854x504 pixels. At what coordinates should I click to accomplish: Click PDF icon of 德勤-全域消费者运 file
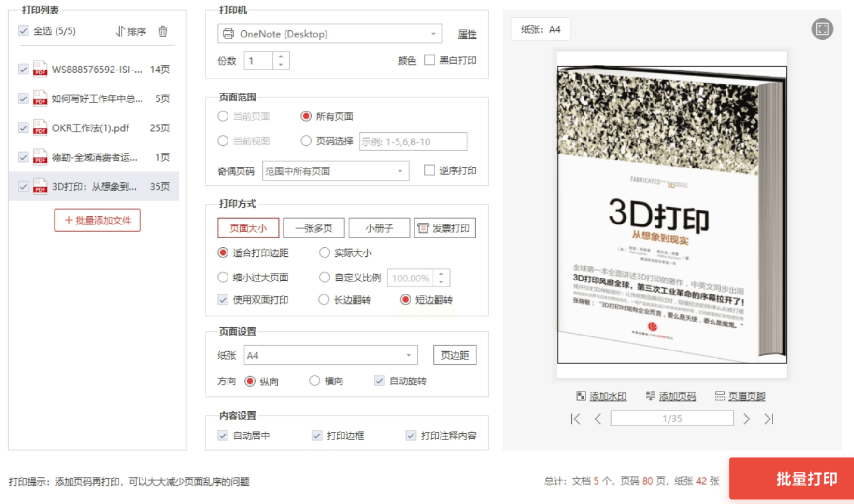pyautogui.click(x=40, y=157)
